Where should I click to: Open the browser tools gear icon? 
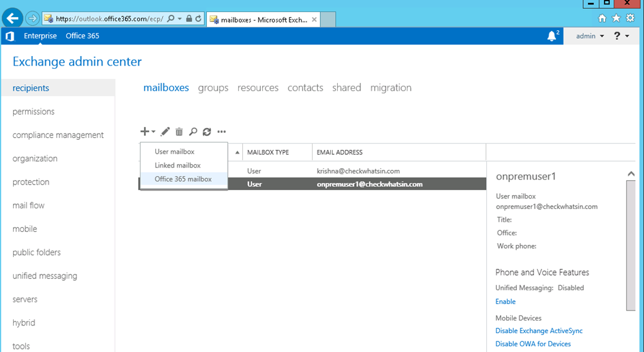(630, 18)
